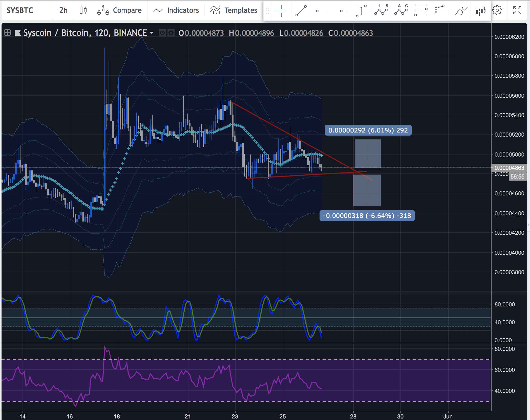Select the Fibonacci retracement tool
Screen dimensions: 530x420
click(x=421, y=11)
